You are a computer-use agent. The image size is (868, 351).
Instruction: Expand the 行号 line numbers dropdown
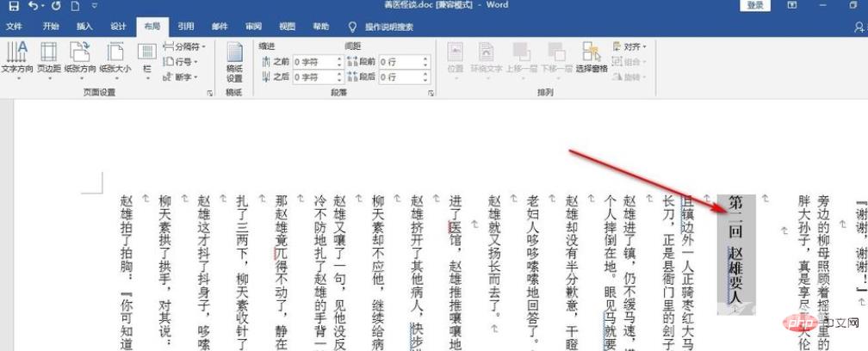(182, 62)
